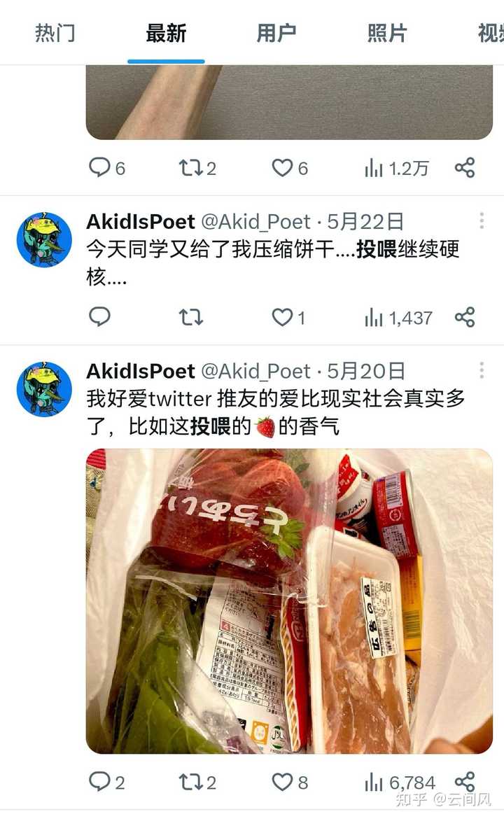Viewport: 504px width, 821px height.
Task: Open more options for May 22 tweet
Action: (482, 221)
